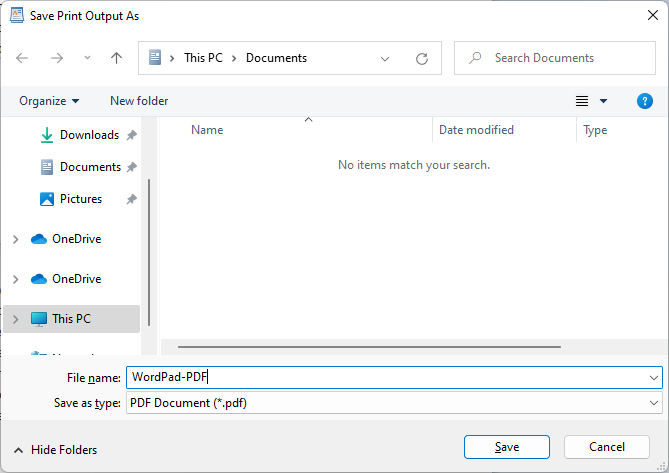Select Downloads in the navigation pane
669x473 pixels.
point(88,135)
